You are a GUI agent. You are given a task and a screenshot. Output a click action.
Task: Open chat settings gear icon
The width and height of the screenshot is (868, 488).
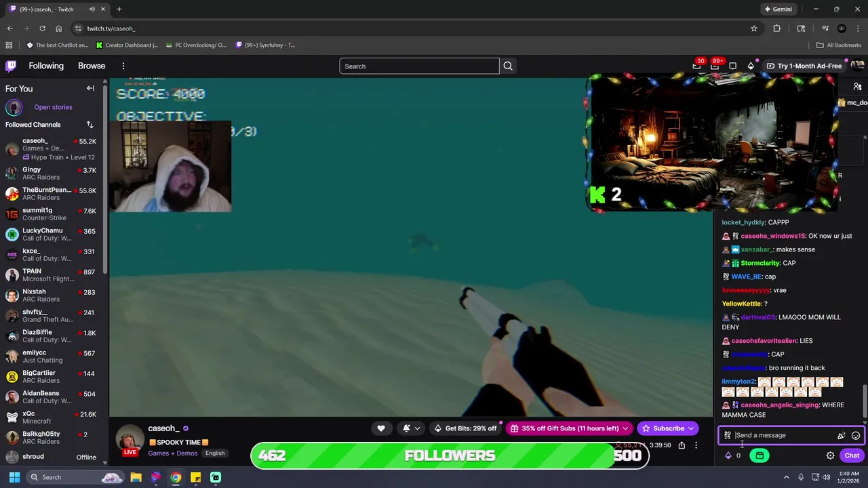click(830, 455)
